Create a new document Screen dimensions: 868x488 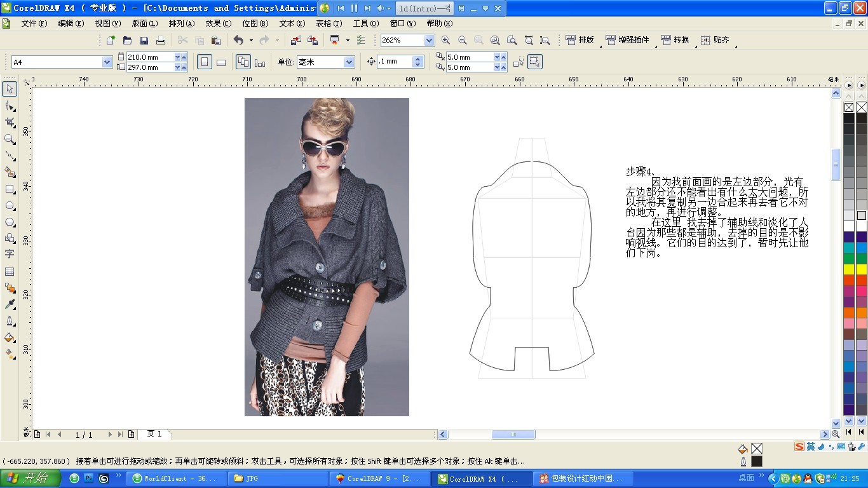click(x=111, y=40)
